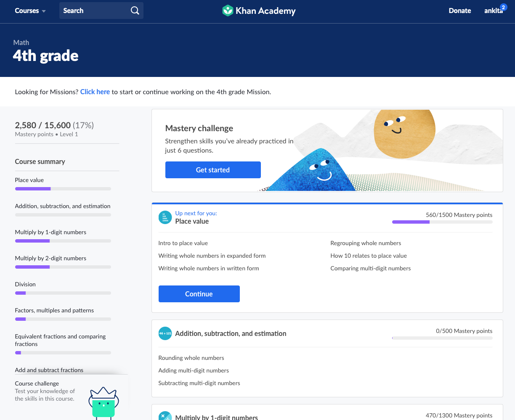
Task: Open Adding multi-digit numbers lesson
Action: [194, 370]
